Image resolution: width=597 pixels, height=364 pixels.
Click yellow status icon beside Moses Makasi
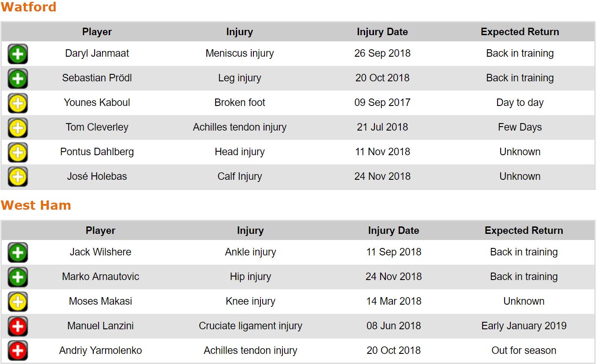[x=18, y=302]
